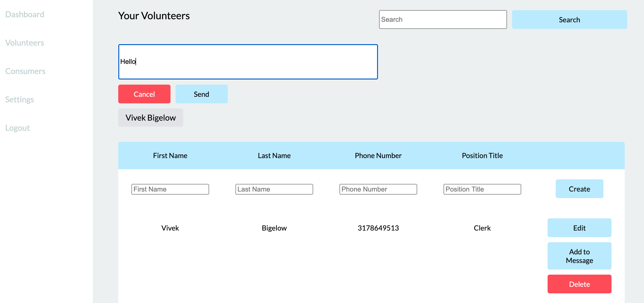Click Add to Message for Vivek

(x=579, y=256)
